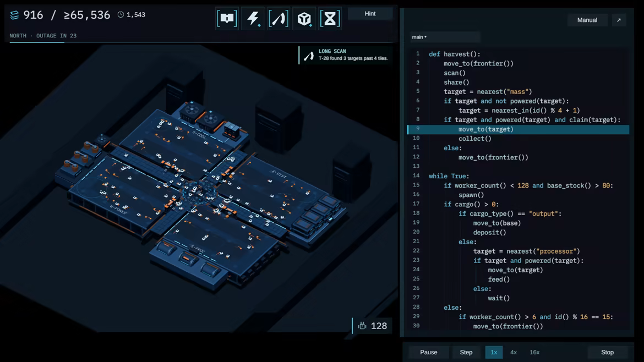Stop the running program
The height and width of the screenshot is (362, 644).
tap(608, 352)
